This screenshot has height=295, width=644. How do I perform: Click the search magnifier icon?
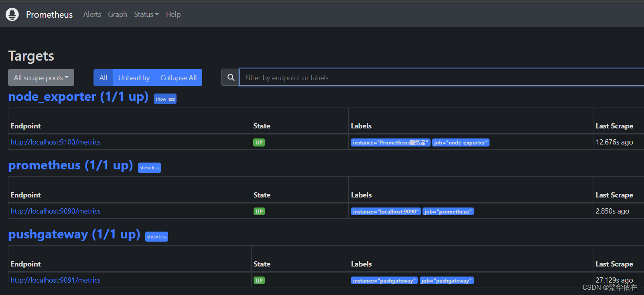tap(231, 77)
